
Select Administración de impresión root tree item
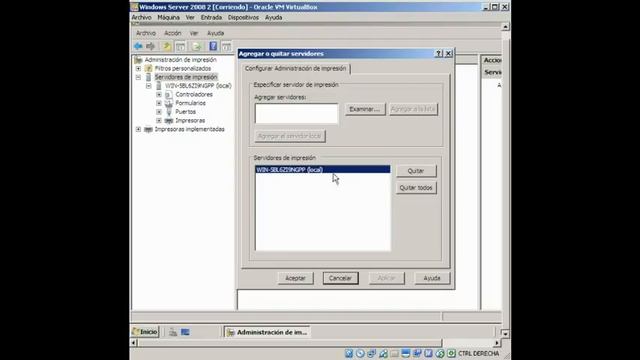coord(180,60)
